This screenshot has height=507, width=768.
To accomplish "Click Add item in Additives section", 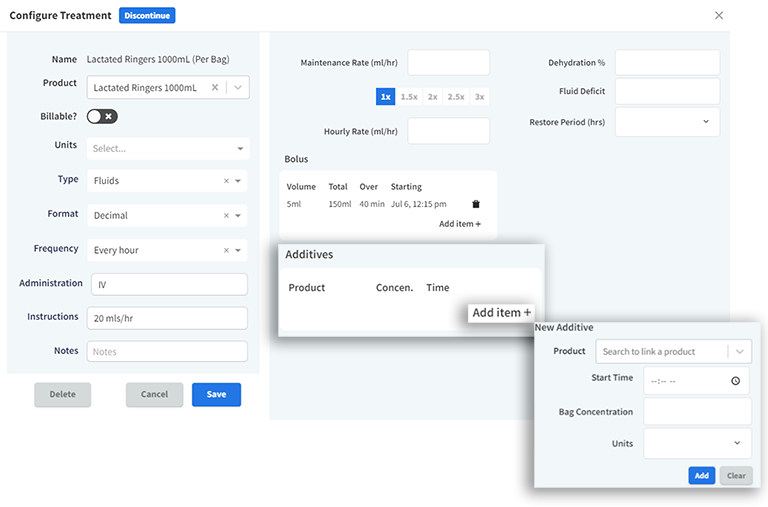I will [x=501, y=313].
